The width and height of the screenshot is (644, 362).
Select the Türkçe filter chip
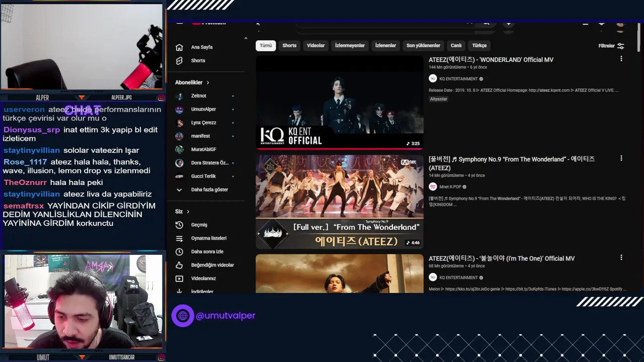pyautogui.click(x=479, y=45)
